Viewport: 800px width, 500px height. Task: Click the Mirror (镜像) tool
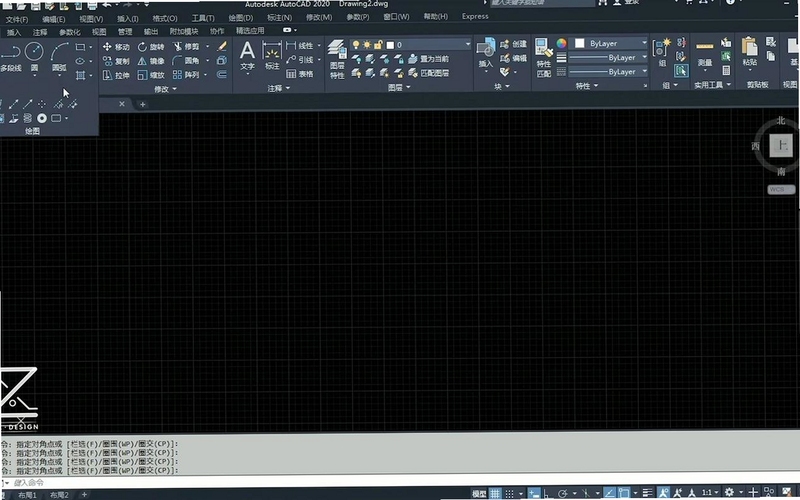coord(151,61)
